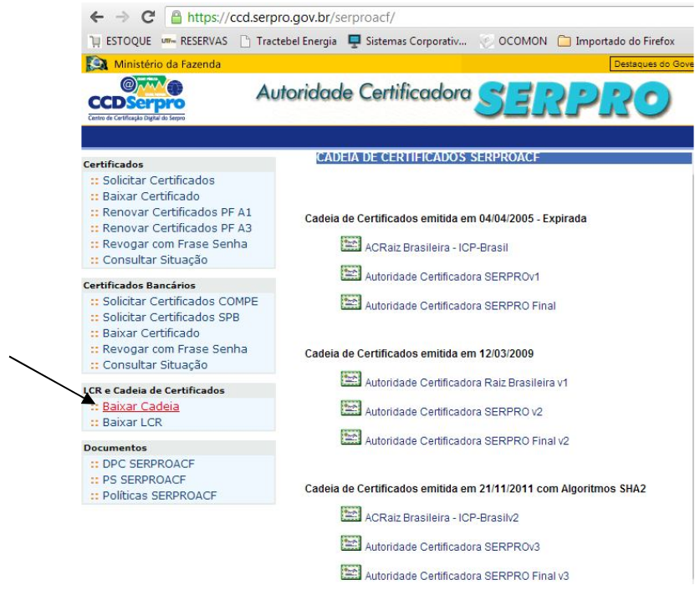Select Renovar Certificados PF A3
The width and height of the screenshot is (700, 600).
coord(176,228)
